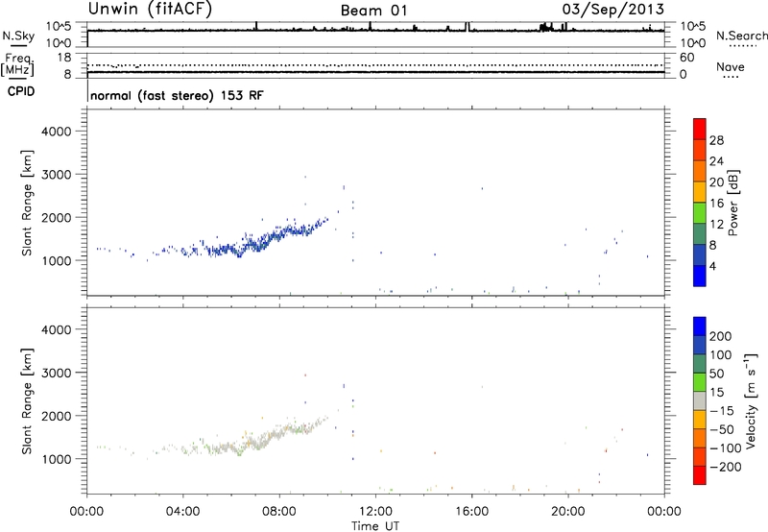Click the "18" frequency axis tick label
Screen dimensions: 768x532
pyautogui.click(x=64, y=58)
